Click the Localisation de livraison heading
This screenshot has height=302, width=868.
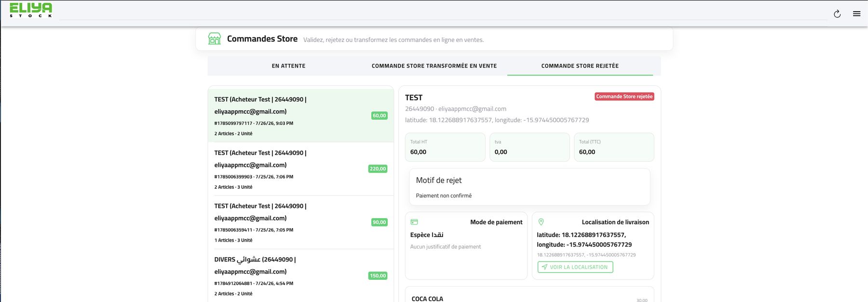tap(615, 222)
